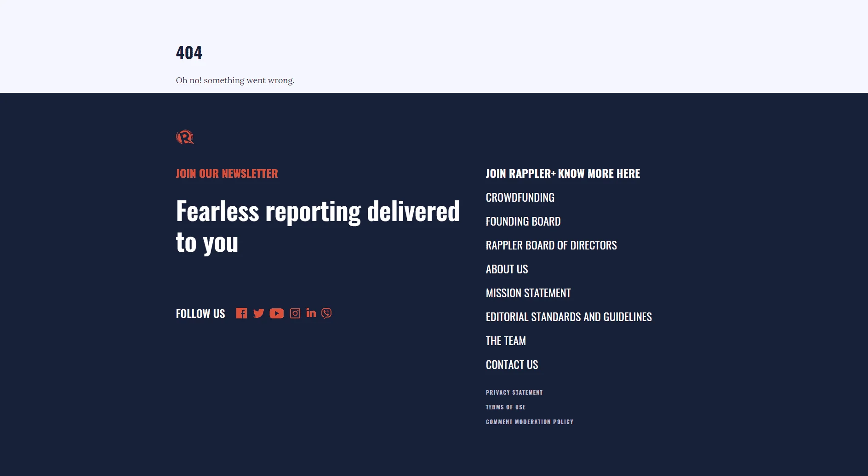Open the Privacy Statement link
The height and width of the screenshot is (476, 868).
point(514,392)
